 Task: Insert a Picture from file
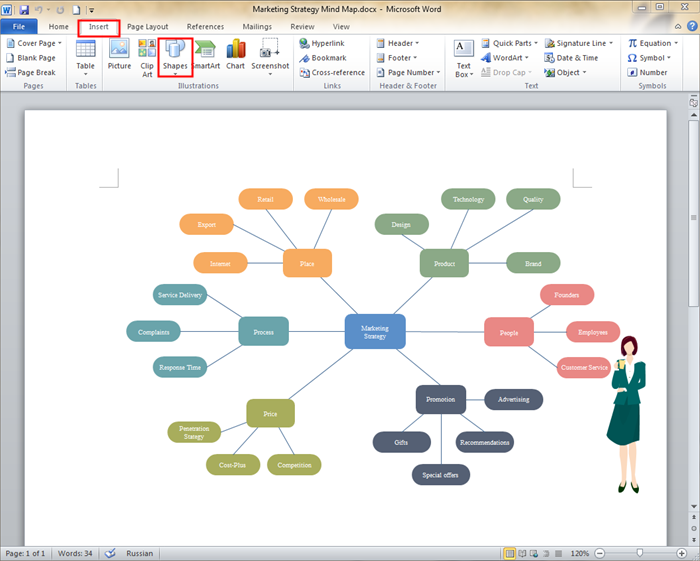click(119, 55)
